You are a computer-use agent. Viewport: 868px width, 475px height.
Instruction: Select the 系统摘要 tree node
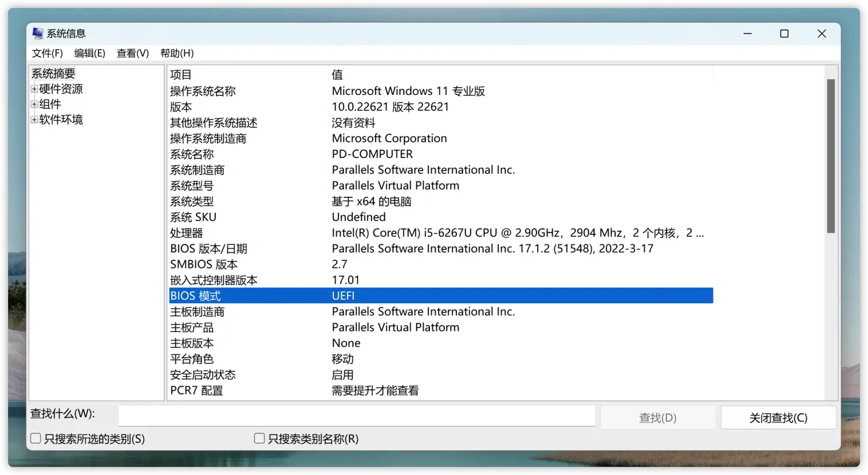click(53, 73)
